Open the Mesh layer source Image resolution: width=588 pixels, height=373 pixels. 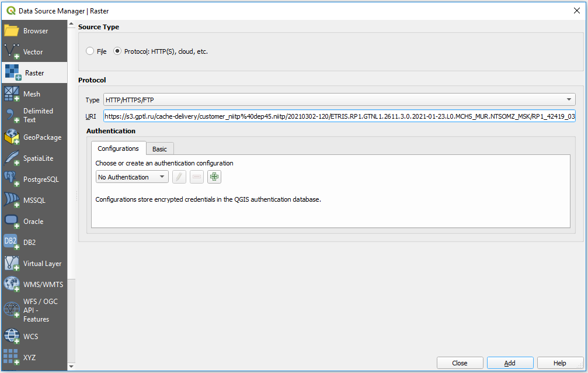click(x=34, y=94)
